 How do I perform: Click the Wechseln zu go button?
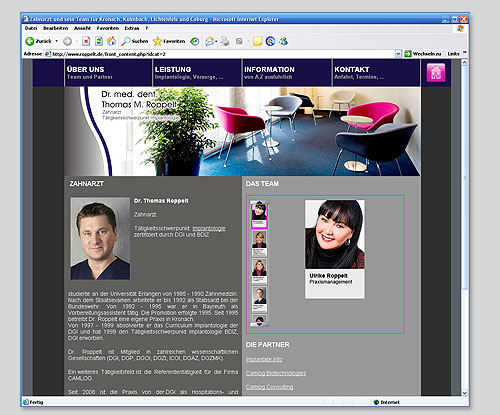pyautogui.click(x=423, y=54)
